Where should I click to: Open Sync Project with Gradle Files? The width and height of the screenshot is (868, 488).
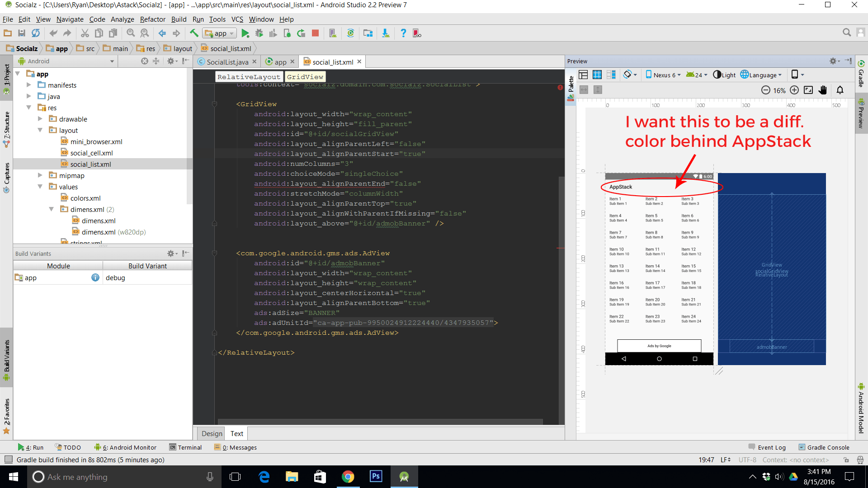tap(350, 33)
